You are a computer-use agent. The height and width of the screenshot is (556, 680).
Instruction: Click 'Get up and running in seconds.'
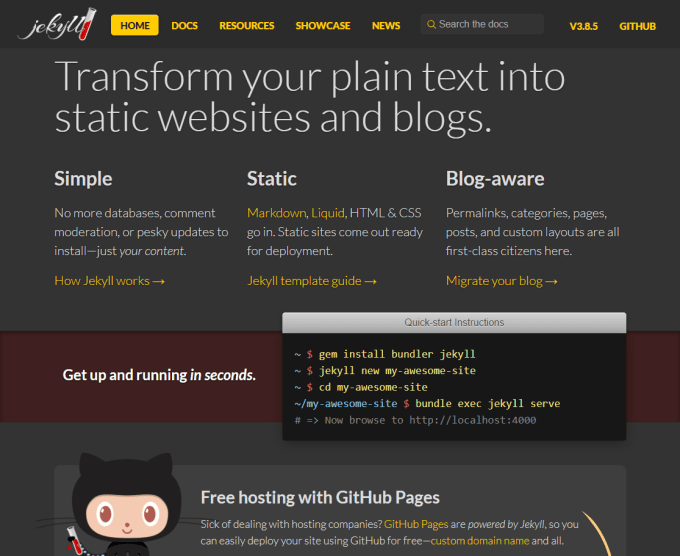[159, 375]
